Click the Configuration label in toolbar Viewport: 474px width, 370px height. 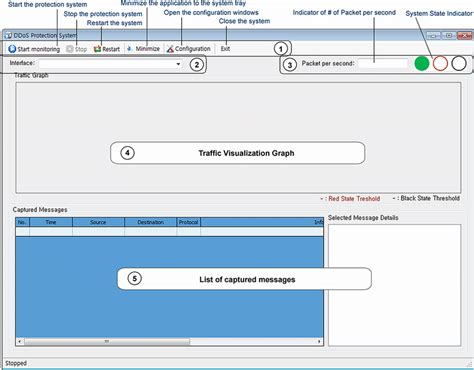[193, 49]
